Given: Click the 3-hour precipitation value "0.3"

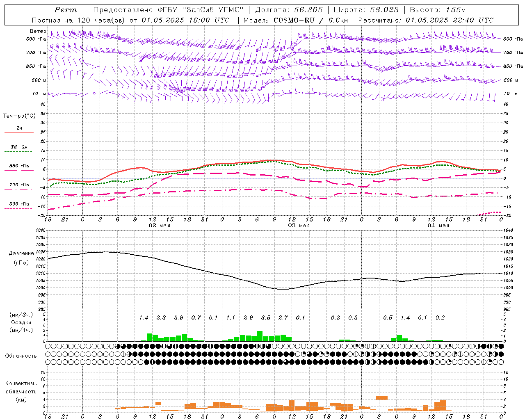Looking at the screenshot, I should tap(336, 318).
